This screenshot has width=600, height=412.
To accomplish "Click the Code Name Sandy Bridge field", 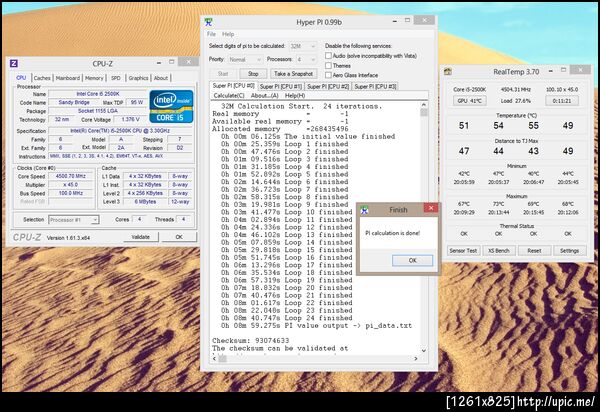I will (74, 103).
